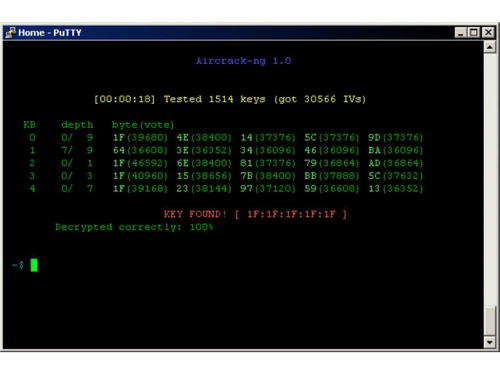Click the value 1F(39680)

point(140,138)
